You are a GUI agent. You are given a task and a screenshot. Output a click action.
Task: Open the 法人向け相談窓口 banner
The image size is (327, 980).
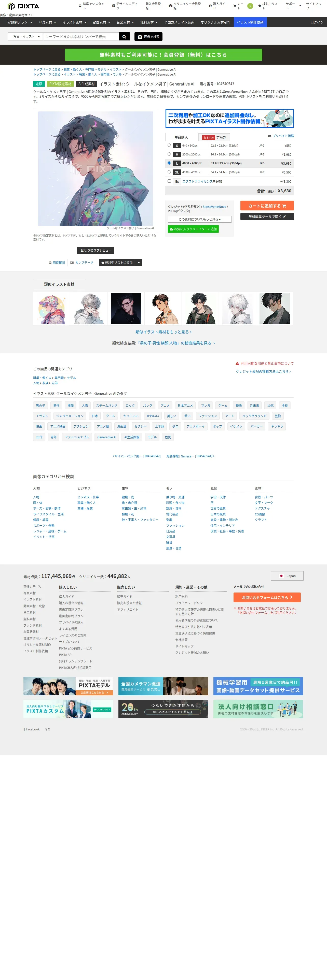258,709
